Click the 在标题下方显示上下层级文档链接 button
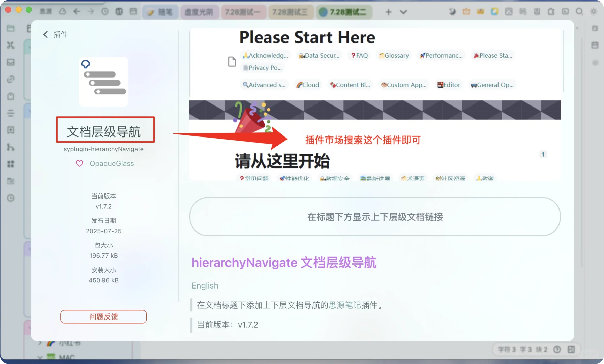 [x=375, y=217]
